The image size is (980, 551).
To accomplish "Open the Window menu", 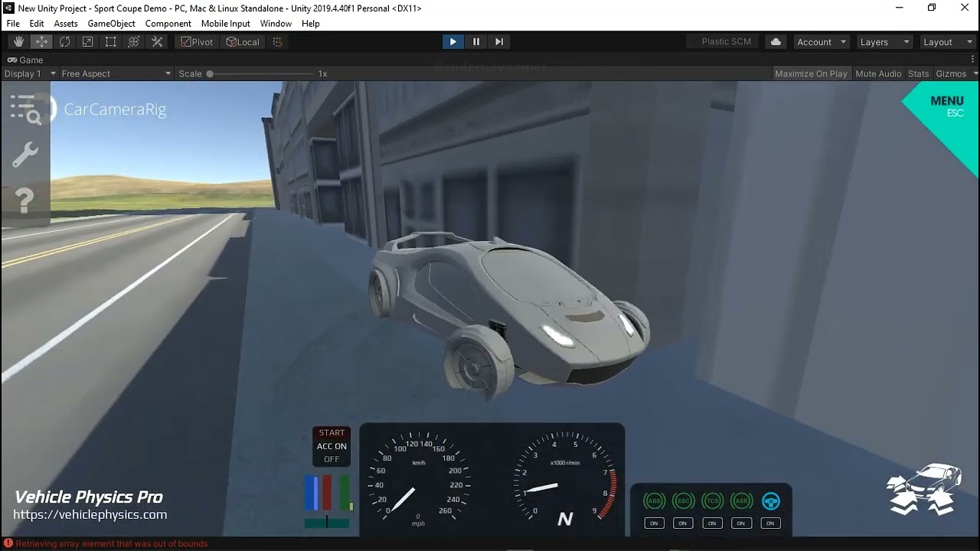I will [276, 24].
